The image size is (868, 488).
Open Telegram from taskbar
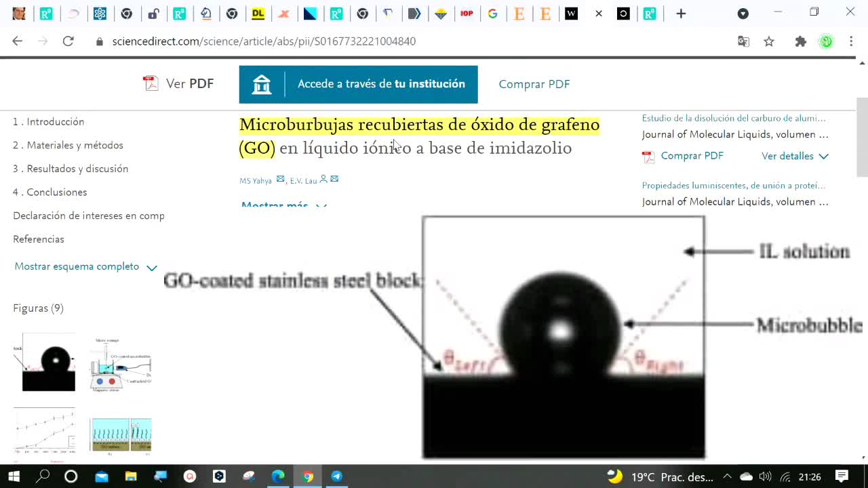(x=337, y=476)
